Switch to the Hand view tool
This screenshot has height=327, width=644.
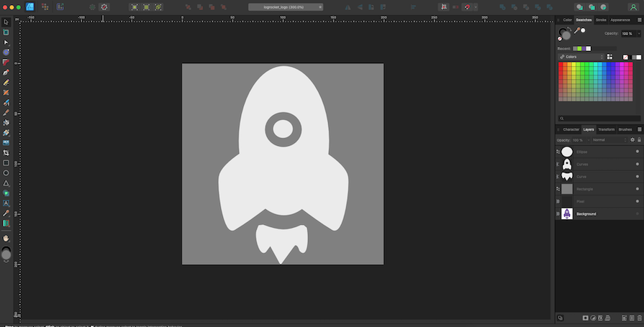[x=6, y=238]
